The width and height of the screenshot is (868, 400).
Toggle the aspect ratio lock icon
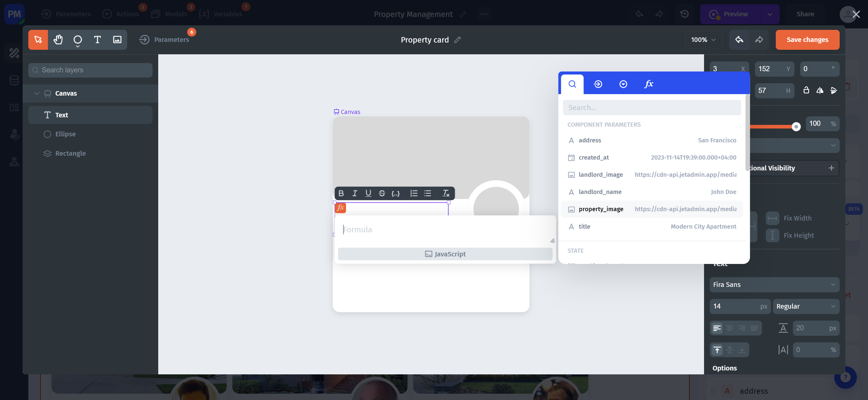tap(806, 90)
